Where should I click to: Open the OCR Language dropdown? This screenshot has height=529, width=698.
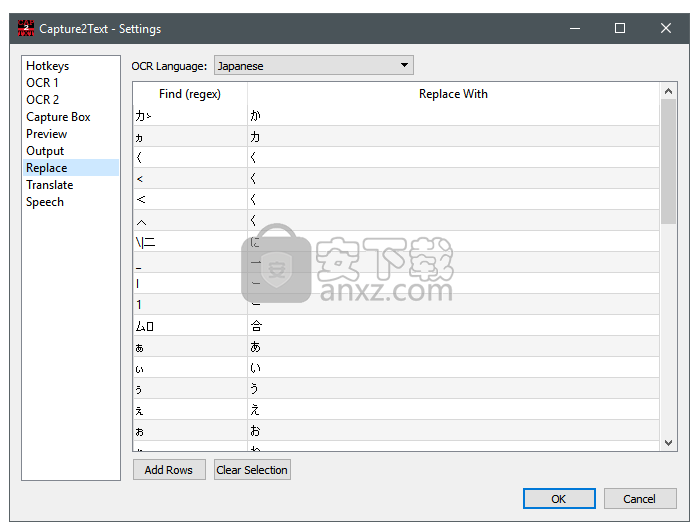click(x=314, y=66)
